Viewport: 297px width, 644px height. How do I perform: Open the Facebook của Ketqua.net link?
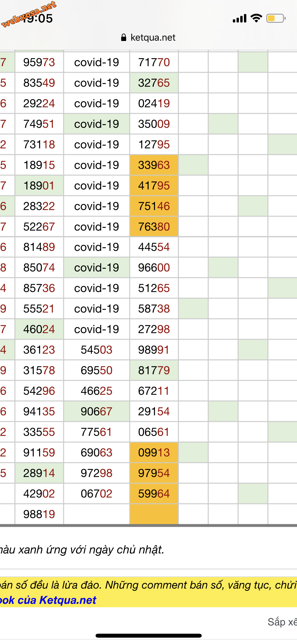pyautogui.click(x=48, y=600)
